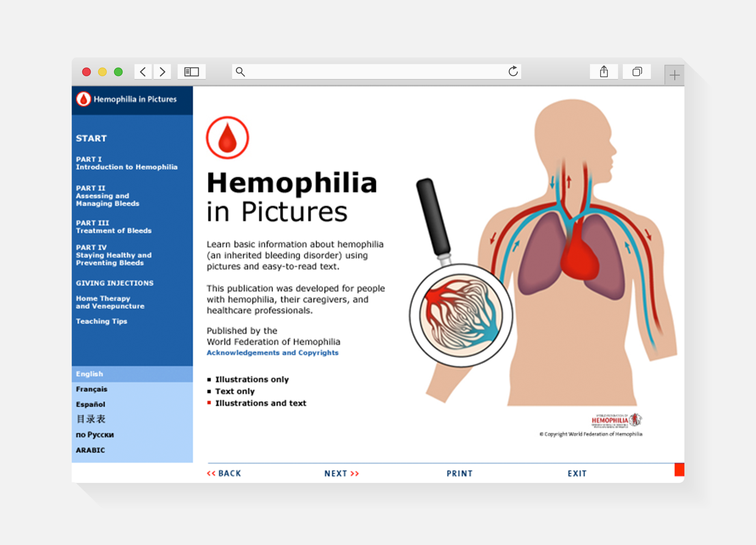Screen dimensions: 756x545
Task: Toggle the browser sidebar icon
Action: pyautogui.click(x=191, y=71)
